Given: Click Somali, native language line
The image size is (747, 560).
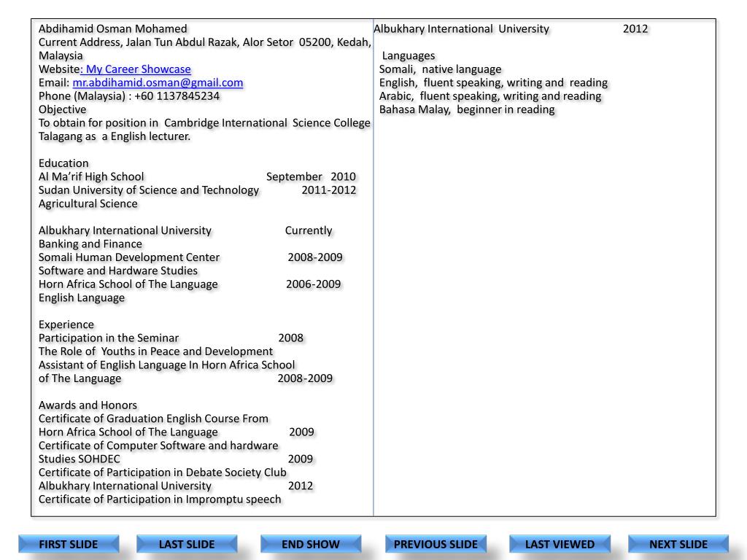Looking at the screenshot, I should click(x=440, y=69).
